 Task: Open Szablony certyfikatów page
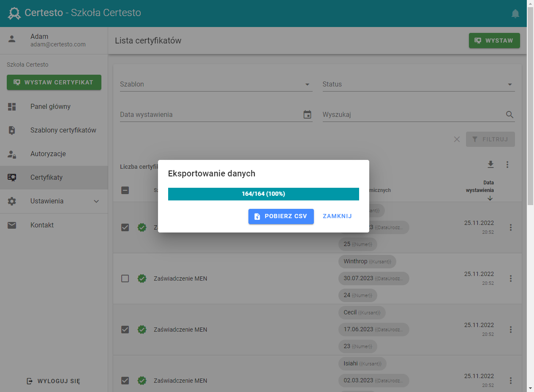(54, 130)
